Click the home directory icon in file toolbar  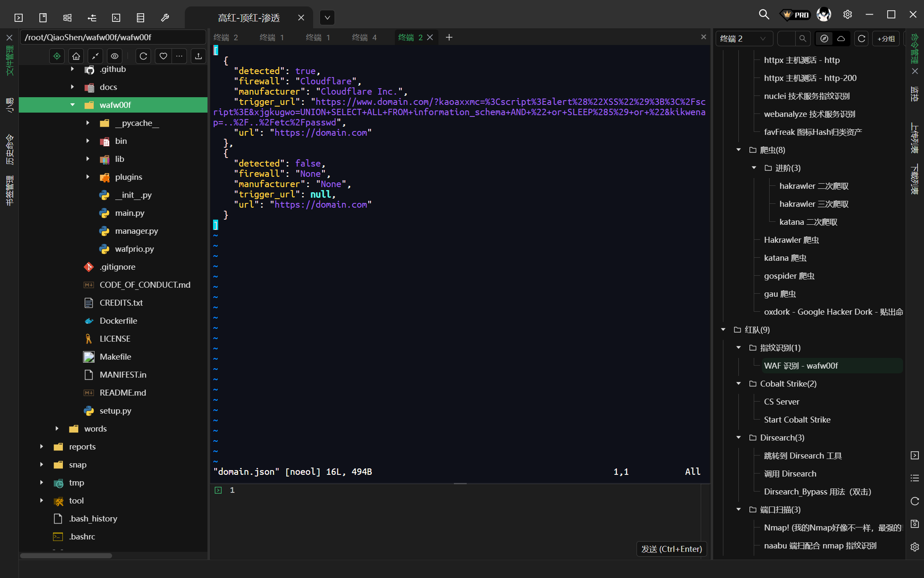point(76,56)
